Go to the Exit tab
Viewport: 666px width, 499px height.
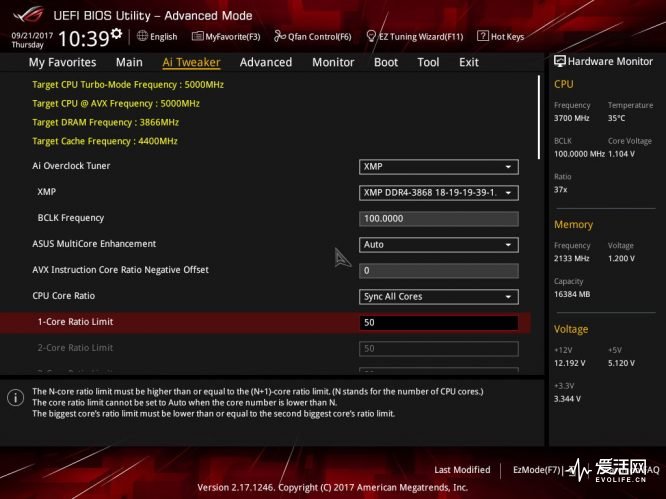pyautogui.click(x=468, y=62)
